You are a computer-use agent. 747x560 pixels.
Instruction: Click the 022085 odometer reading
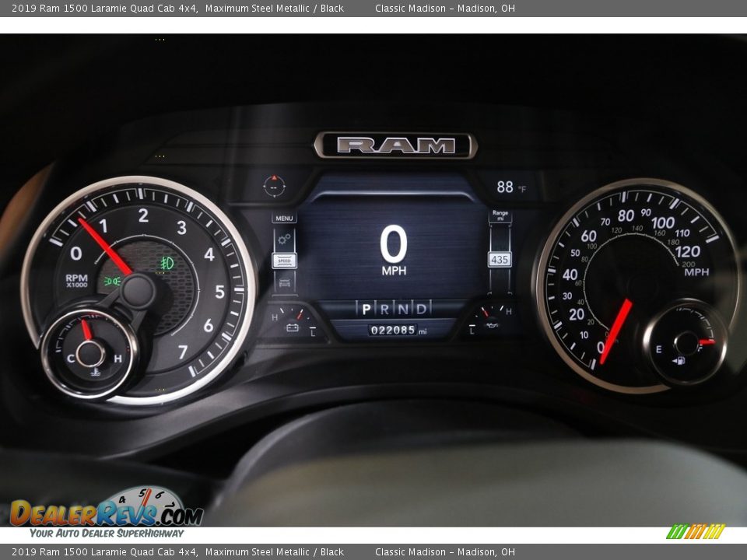[394, 330]
